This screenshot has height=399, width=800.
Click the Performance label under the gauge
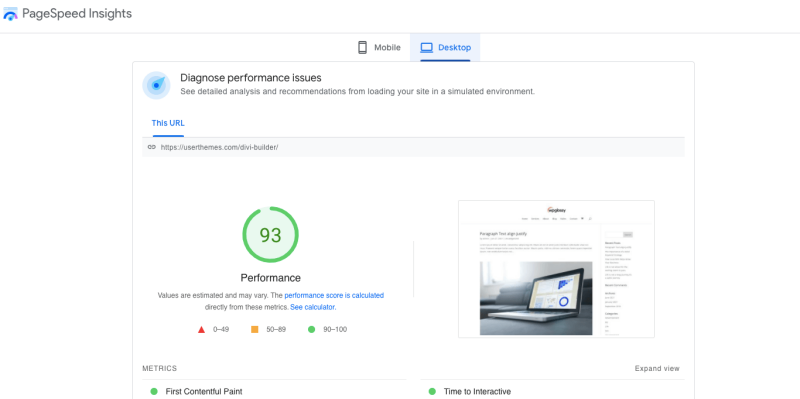270,278
